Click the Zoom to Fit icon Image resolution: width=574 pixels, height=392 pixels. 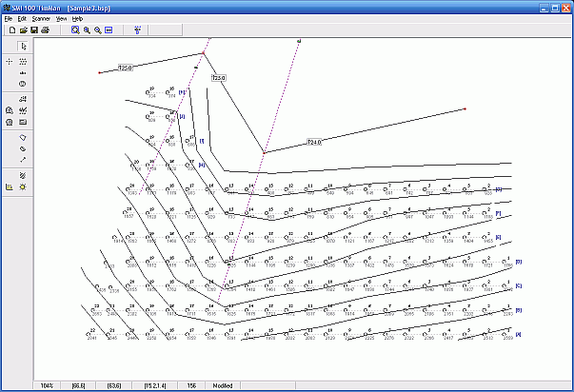[x=109, y=30]
